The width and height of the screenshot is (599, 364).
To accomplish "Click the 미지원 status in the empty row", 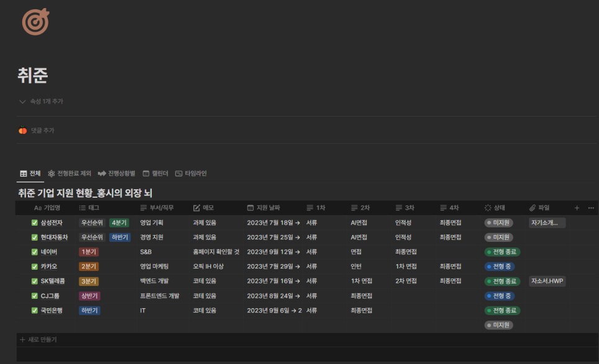I will point(499,325).
